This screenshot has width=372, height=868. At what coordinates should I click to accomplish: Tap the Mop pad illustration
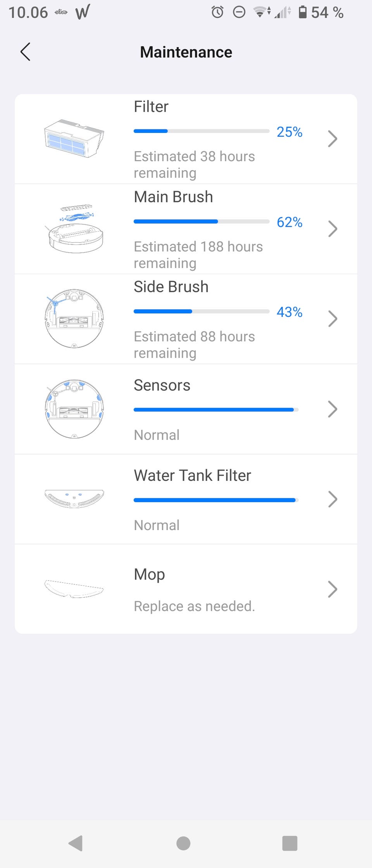pyautogui.click(x=74, y=589)
